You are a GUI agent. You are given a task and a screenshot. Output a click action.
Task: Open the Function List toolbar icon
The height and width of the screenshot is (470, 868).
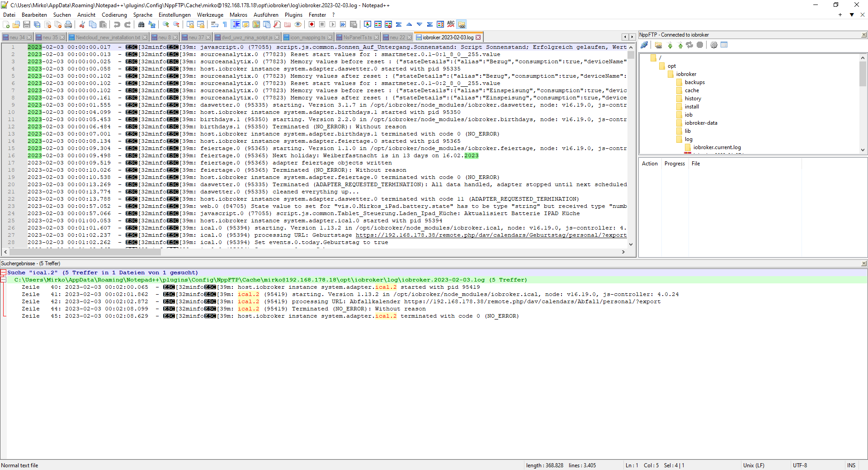point(277,24)
